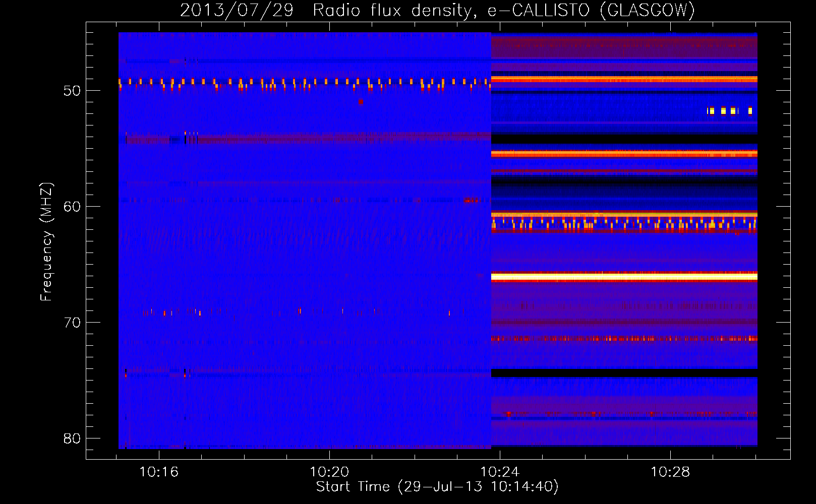The image size is (816, 504).
Task: Click the 'Frequency (MHZ)' y-axis label
Action: pos(46,242)
